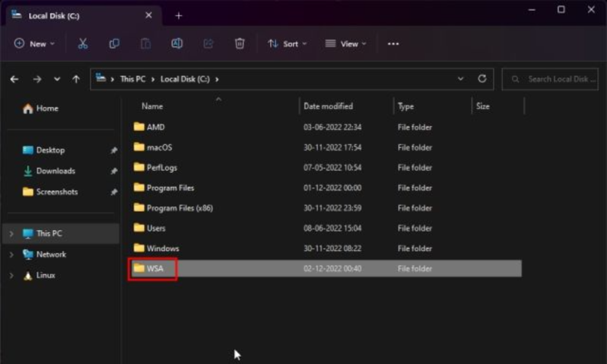The height and width of the screenshot is (364, 607).
Task: Open the See more three-dots menu
Action: (393, 44)
